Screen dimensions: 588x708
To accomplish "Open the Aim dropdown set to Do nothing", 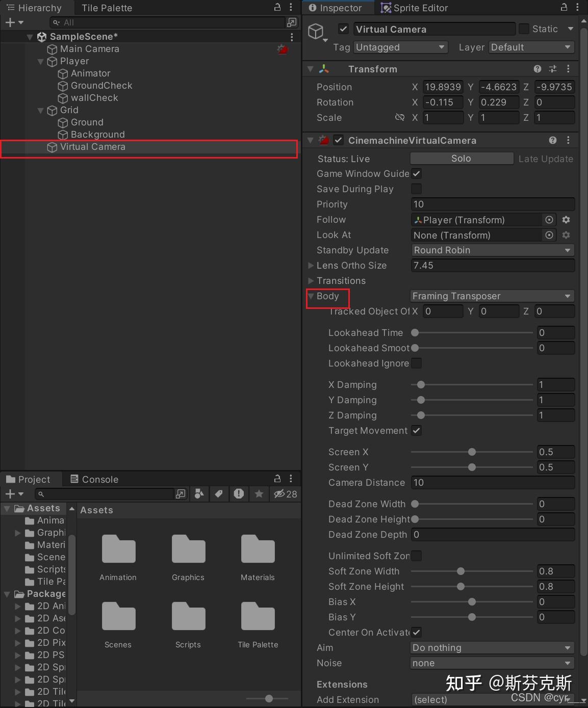I will click(491, 648).
